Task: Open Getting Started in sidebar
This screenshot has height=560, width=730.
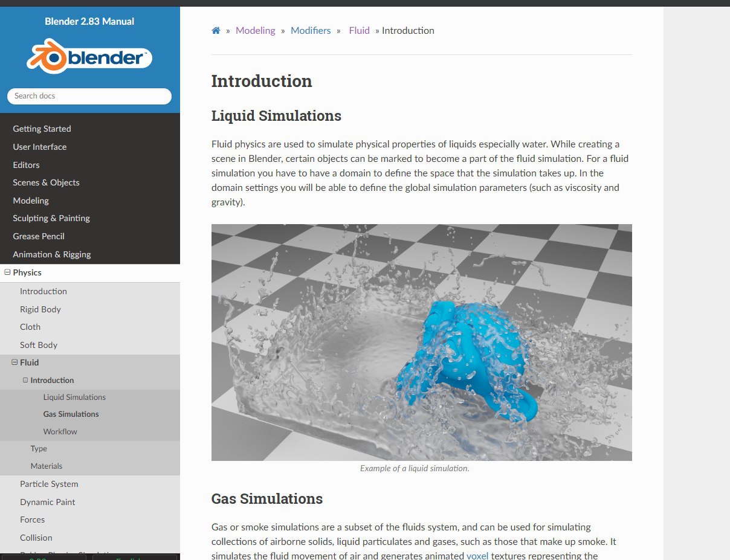Action: pos(42,129)
